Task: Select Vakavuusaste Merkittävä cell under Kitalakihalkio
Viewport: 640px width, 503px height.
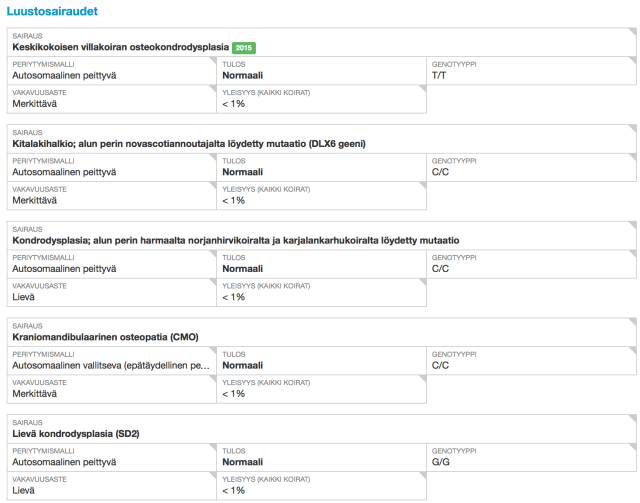Action: pos(110,195)
